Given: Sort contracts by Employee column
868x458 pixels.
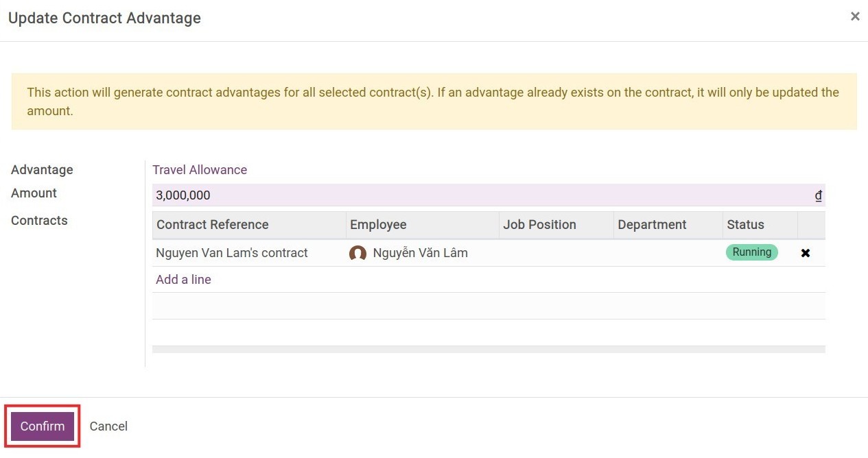Looking at the screenshot, I should [x=378, y=225].
